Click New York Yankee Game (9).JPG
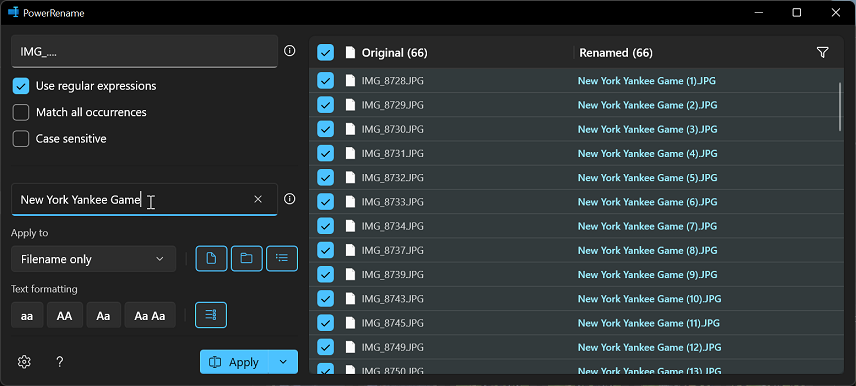 click(x=647, y=275)
